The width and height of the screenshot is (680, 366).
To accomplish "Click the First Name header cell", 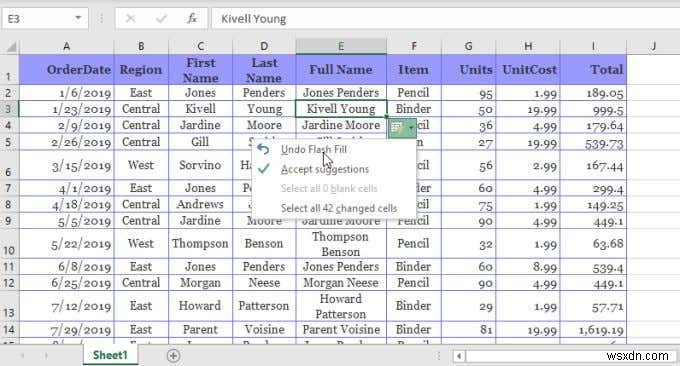I will pyautogui.click(x=200, y=69).
